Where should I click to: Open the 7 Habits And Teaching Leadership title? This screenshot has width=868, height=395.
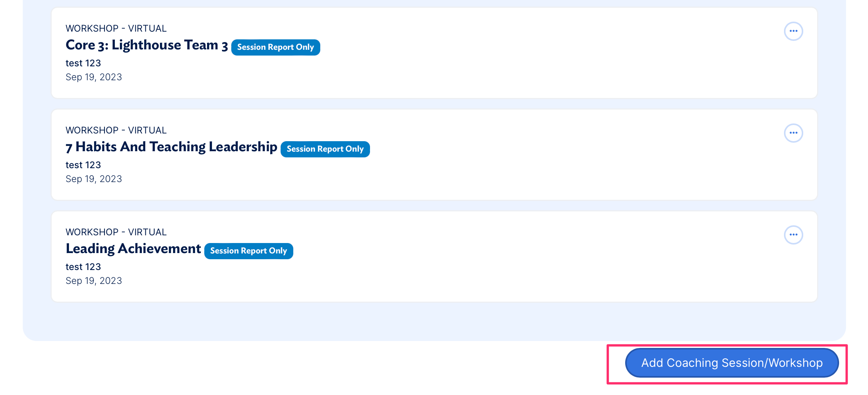(x=171, y=147)
